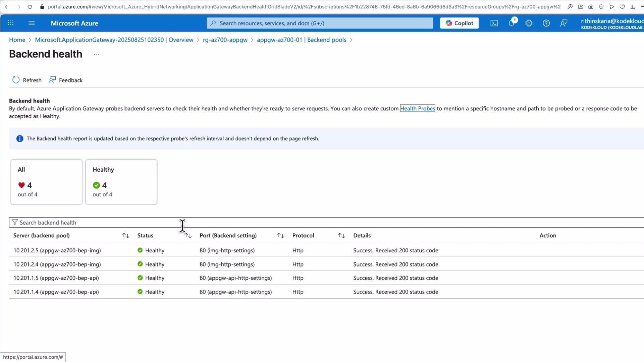This screenshot has width=644, height=362.
Task: Sort by Protocol column arrows
Action: click(x=341, y=236)
